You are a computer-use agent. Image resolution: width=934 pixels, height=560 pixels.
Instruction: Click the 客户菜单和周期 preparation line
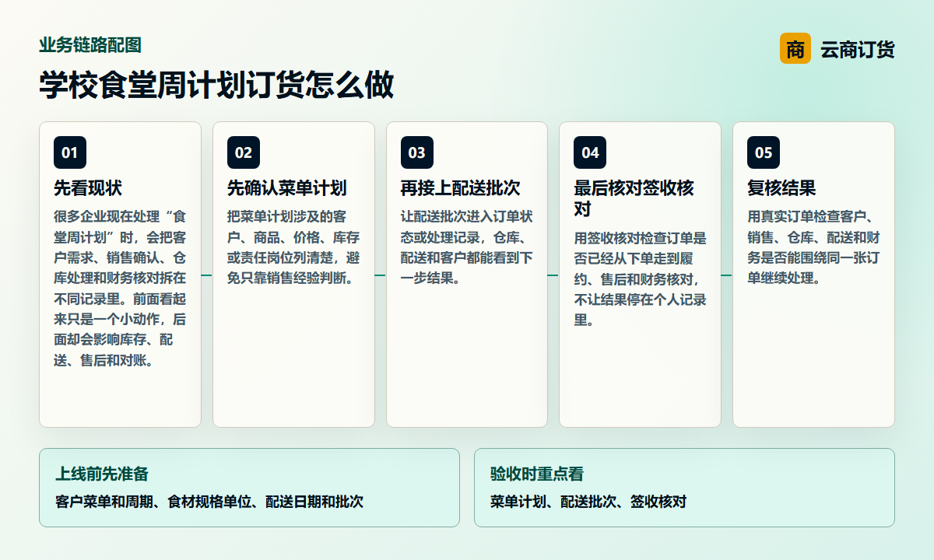[x=209, y=502]
